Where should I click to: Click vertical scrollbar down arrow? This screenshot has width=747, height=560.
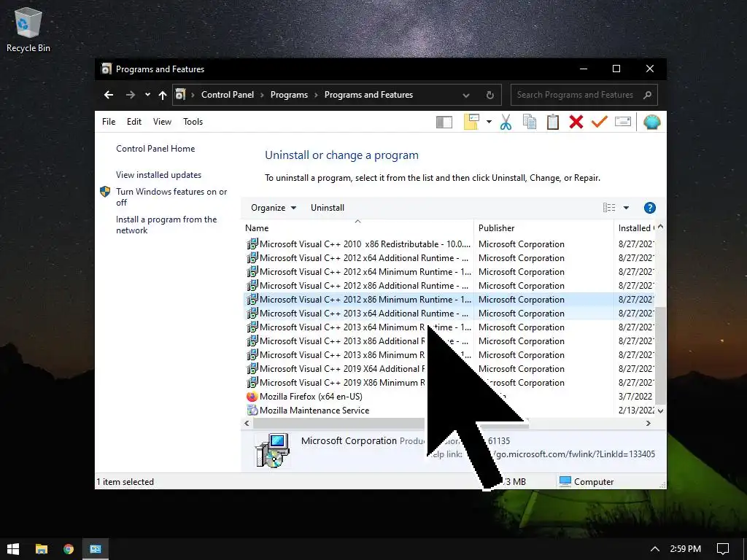(x=660, y=411)
